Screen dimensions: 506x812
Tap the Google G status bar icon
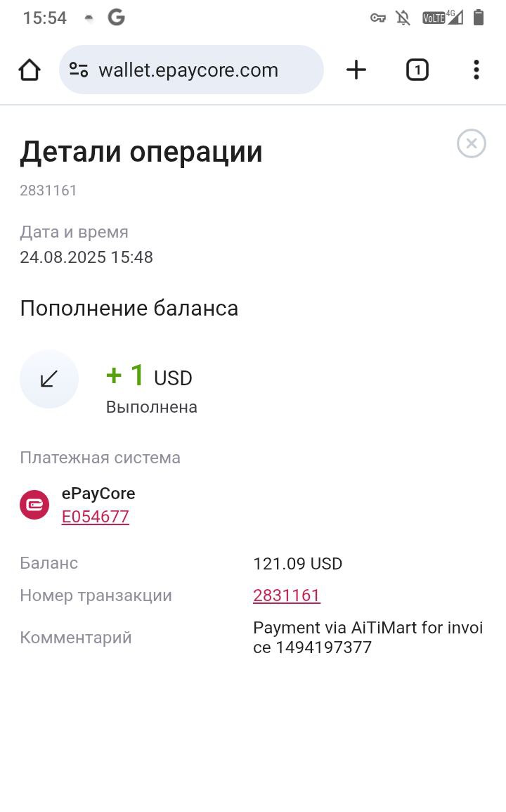point(116,18)
